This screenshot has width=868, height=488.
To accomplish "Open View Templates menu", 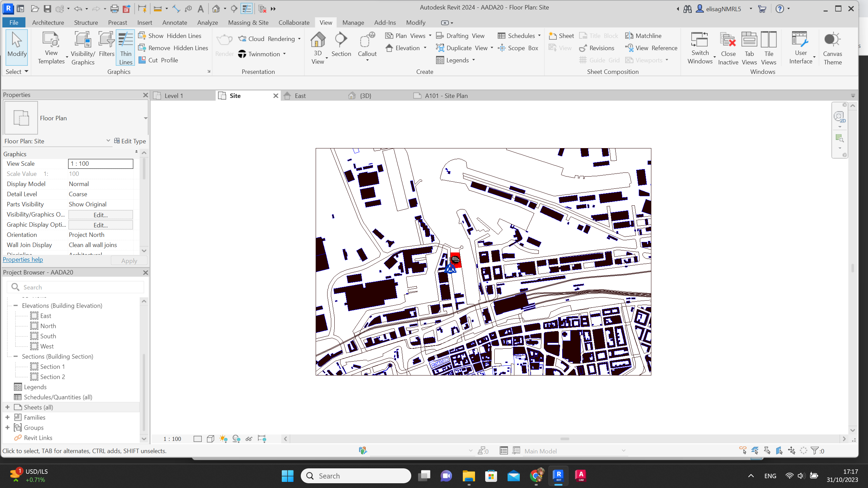I will pyautogui.click(x=51, y=48).
